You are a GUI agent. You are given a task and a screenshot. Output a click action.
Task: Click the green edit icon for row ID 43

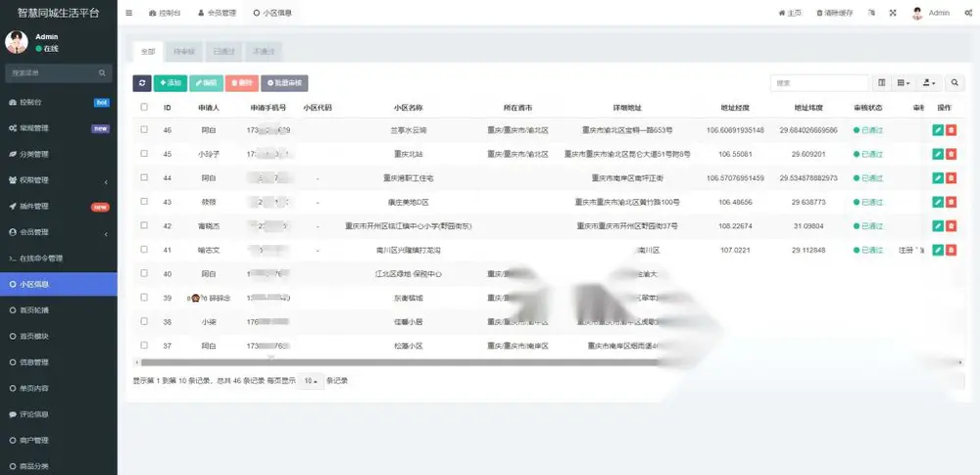pos(938,202)
